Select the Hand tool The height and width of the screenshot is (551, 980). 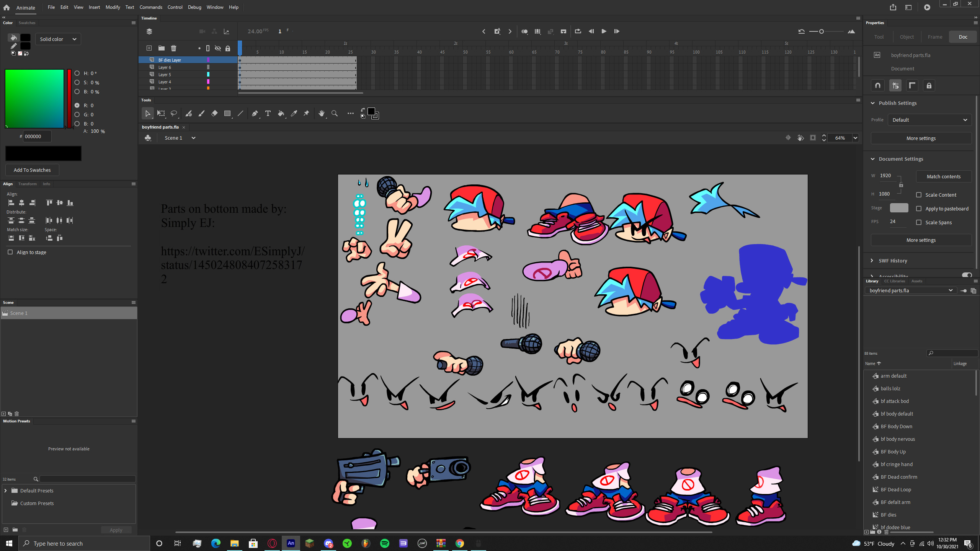(x=322, y=113)
